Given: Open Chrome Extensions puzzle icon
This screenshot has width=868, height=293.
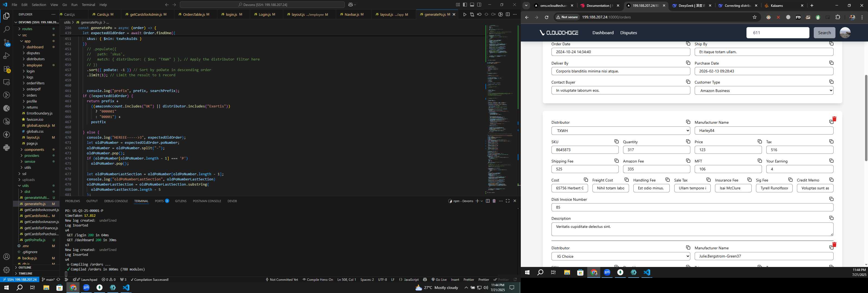Looking at the screenshot, I should (838, 17).
